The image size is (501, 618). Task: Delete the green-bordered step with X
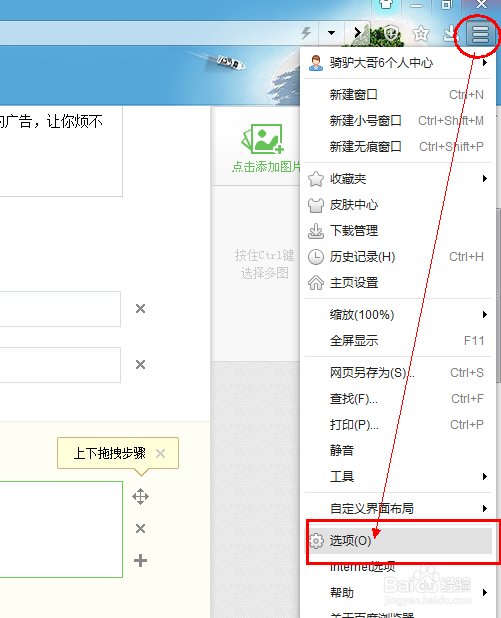tap(140, 528)
